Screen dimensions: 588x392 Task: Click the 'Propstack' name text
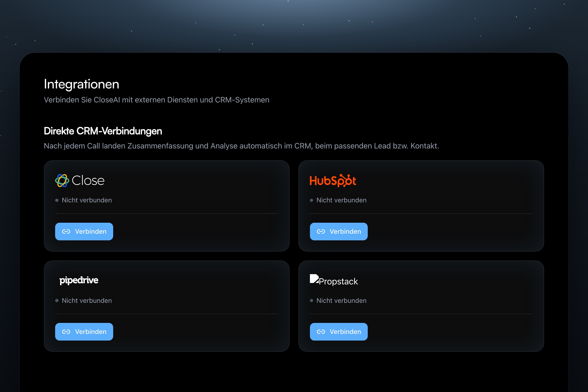tap(339, 282)
